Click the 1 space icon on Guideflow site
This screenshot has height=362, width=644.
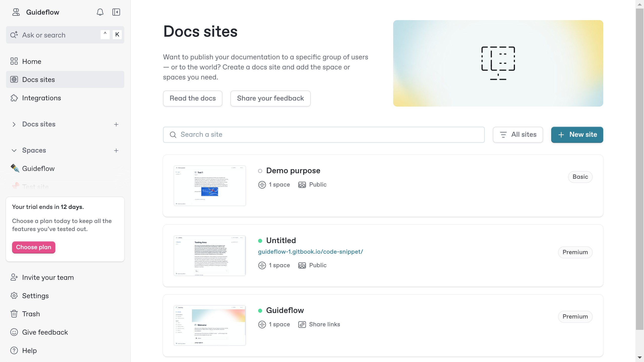pyautogui.click(x=262, y=325)
